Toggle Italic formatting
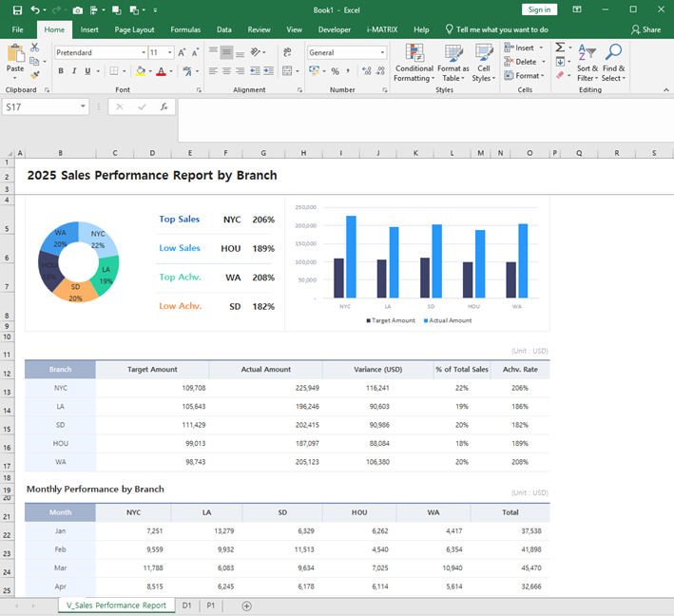 click(74, 71)
